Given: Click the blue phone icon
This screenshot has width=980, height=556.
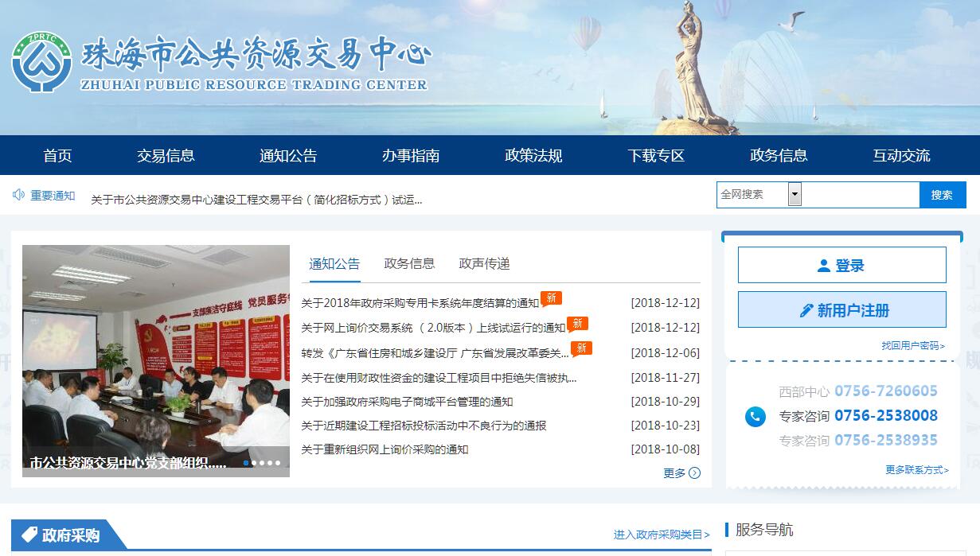Looking at the screenshot, I should coord(755,416).
